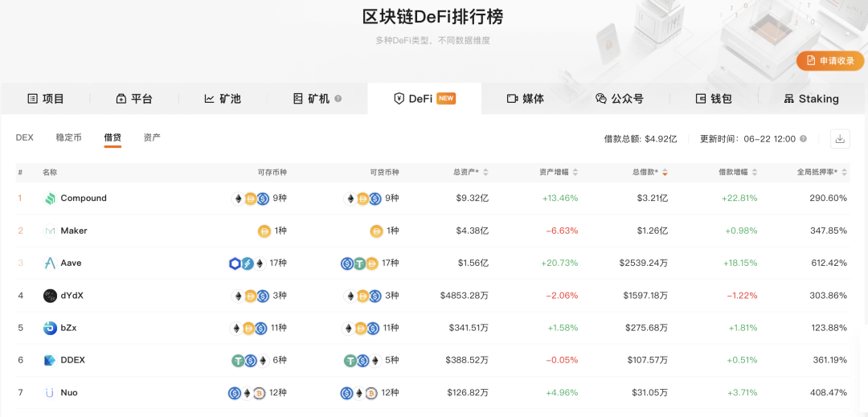Sort by 总借款 column arrows
The image size is (868, 417).
(665, 173)
